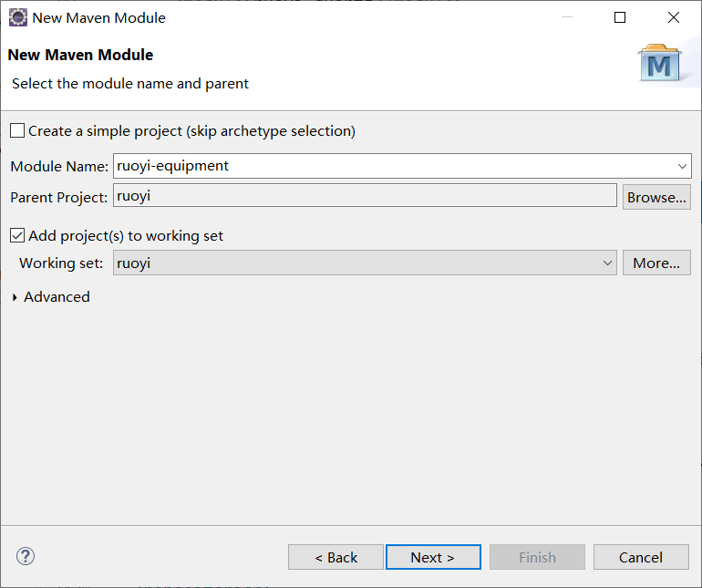The height and width of the screenshot is (588, 702).
Task: Click Browse to choose parent project
Action: [x=656, y=197]
